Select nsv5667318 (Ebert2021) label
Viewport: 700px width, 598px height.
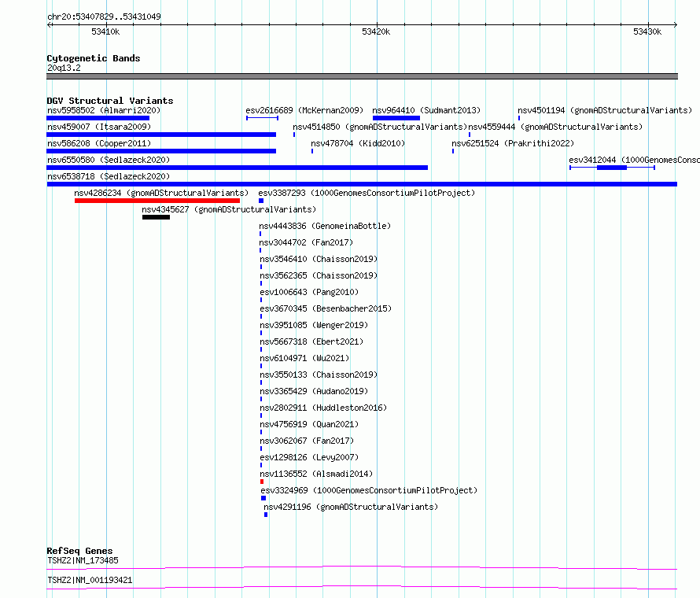tap(311, 341)
